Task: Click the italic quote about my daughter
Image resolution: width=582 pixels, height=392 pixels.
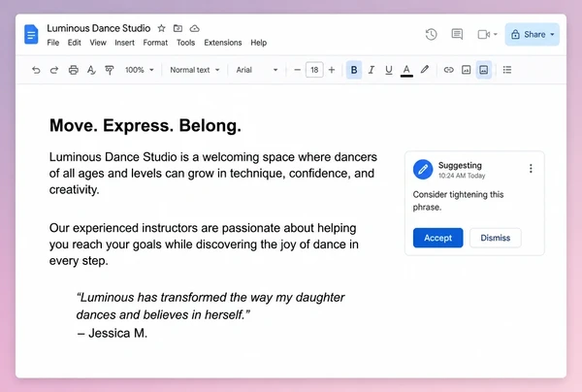Action: (x=210, y=306)
